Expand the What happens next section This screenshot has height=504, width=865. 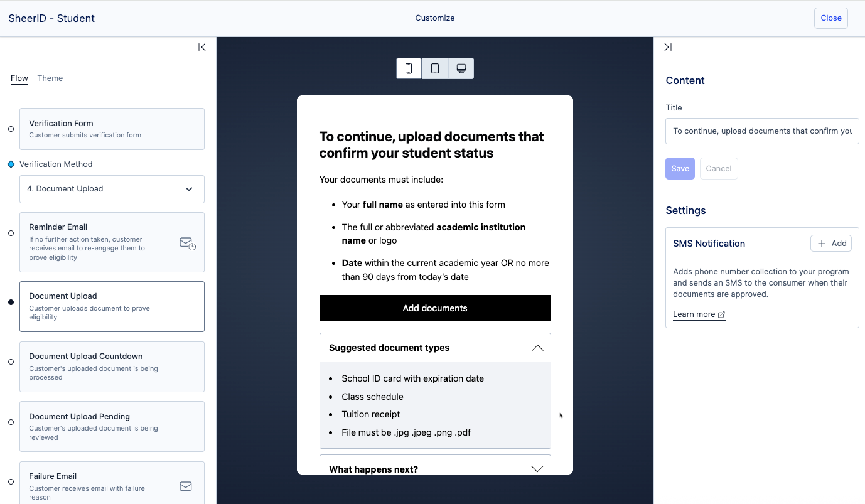[537, 469]
